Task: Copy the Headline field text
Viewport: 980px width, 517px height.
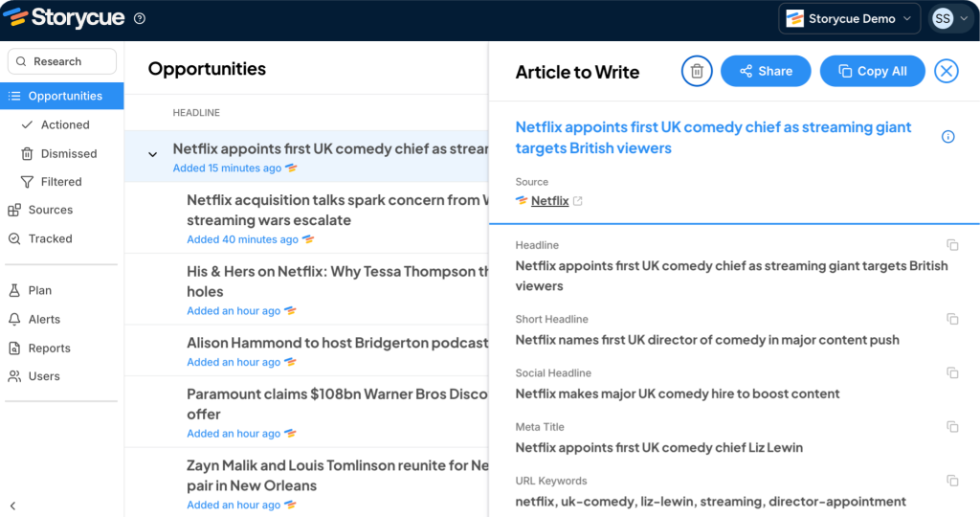Action: 952,246
